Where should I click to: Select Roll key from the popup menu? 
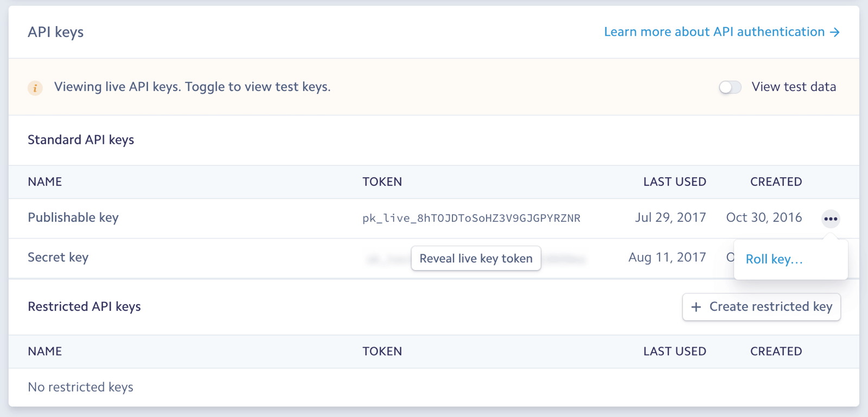point(774,259)
